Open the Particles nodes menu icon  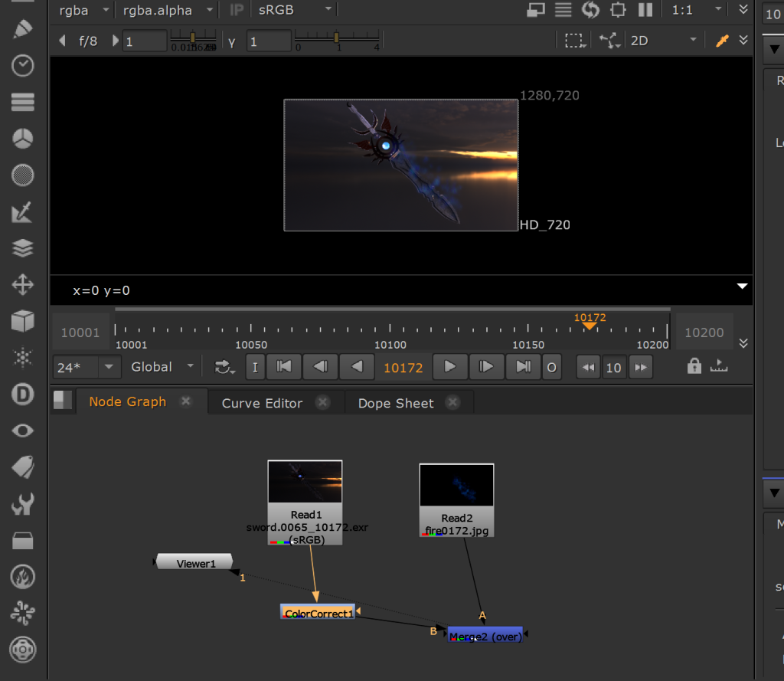coord(23,358)
